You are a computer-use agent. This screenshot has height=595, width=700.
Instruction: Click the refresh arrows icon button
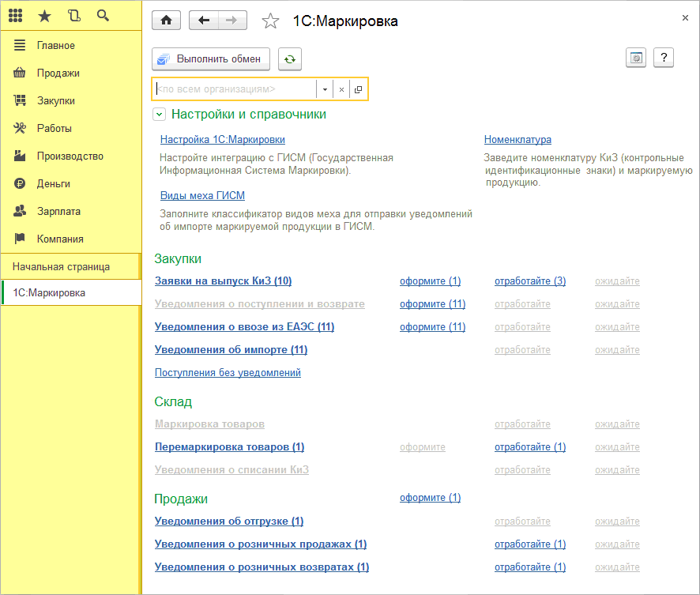290,59
